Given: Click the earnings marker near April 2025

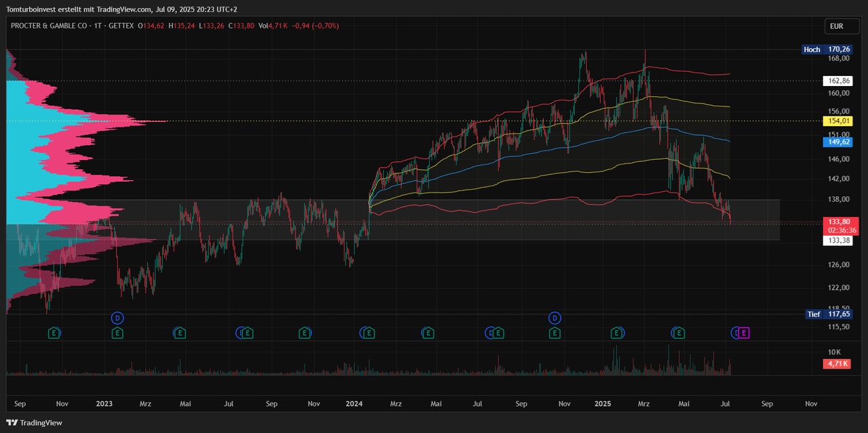Looking at the screenshot, I should [x=678, y=333].
